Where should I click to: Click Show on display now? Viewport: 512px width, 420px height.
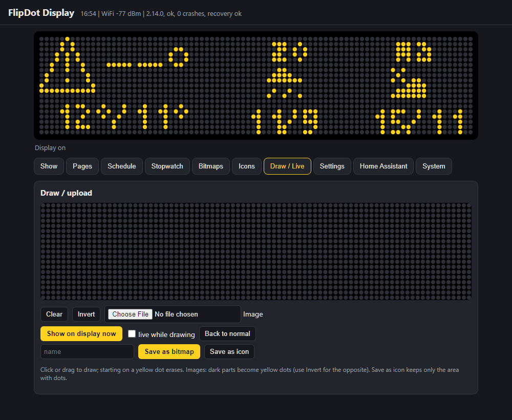tap(81, 334)
